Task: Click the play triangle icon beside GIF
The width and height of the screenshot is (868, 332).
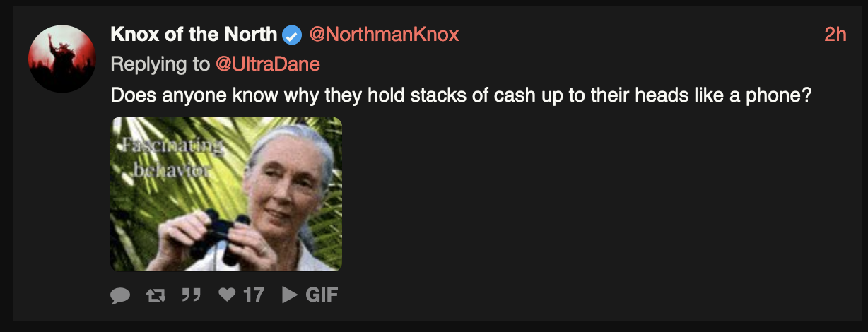Action: 289,295
